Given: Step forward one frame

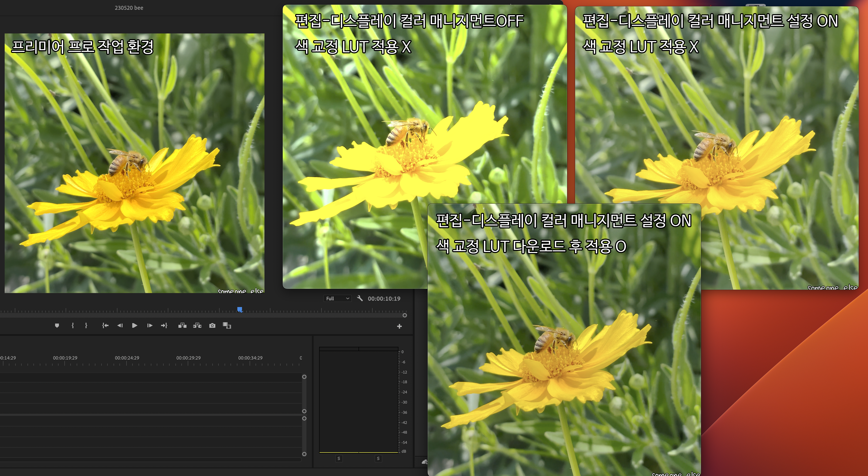Looking at the screenshot, I should (150, 325).
